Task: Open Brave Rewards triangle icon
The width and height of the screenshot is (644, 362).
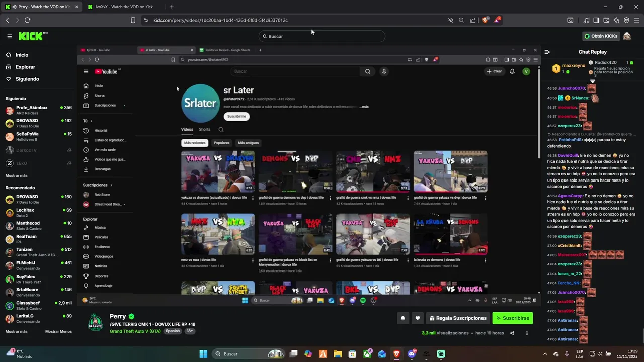Action: point(497,20)
